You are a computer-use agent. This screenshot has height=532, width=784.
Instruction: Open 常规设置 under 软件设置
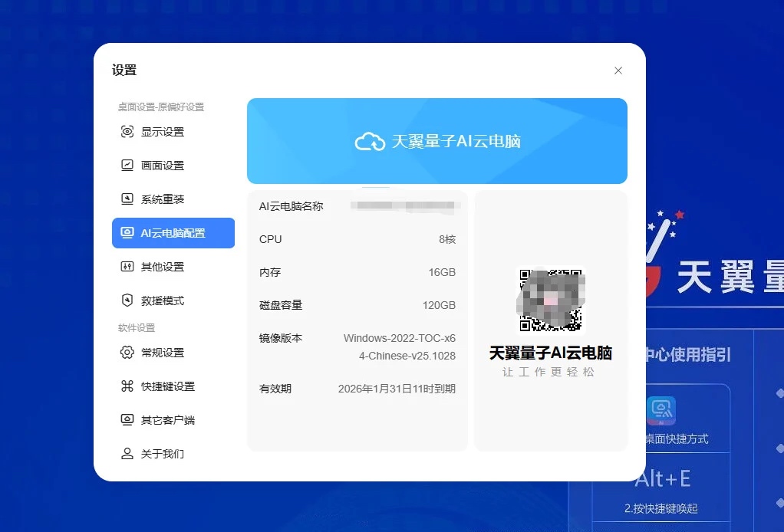(173, 353)
